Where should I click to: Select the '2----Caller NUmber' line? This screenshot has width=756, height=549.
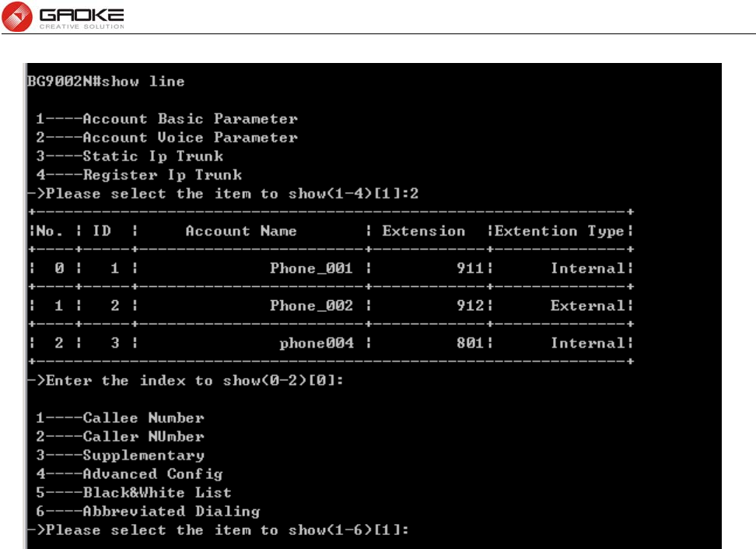click(120, 436)
